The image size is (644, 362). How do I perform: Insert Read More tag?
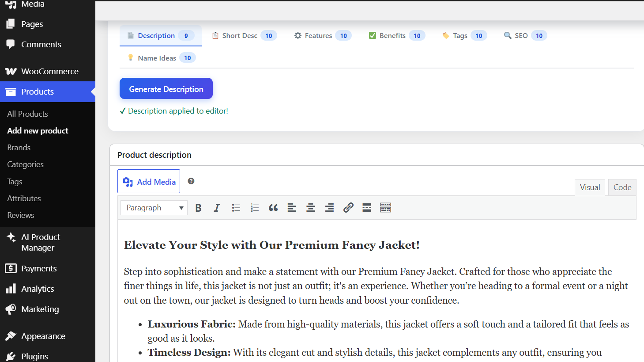[x=367, y=208]
